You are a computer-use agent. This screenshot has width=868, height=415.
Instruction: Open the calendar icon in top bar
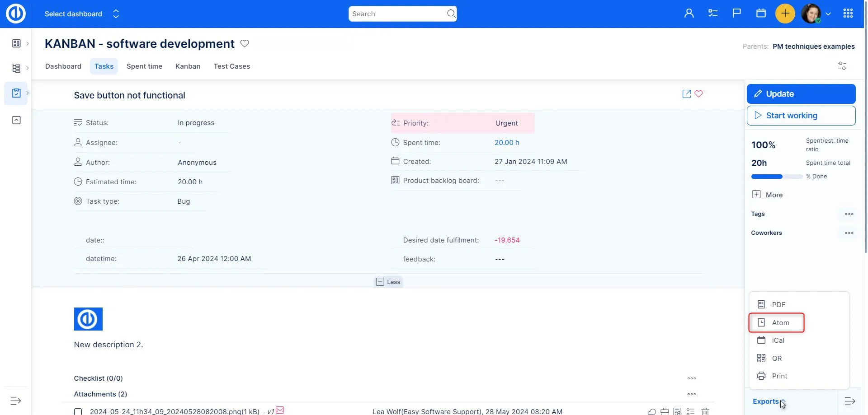click(x=761, y=14)
